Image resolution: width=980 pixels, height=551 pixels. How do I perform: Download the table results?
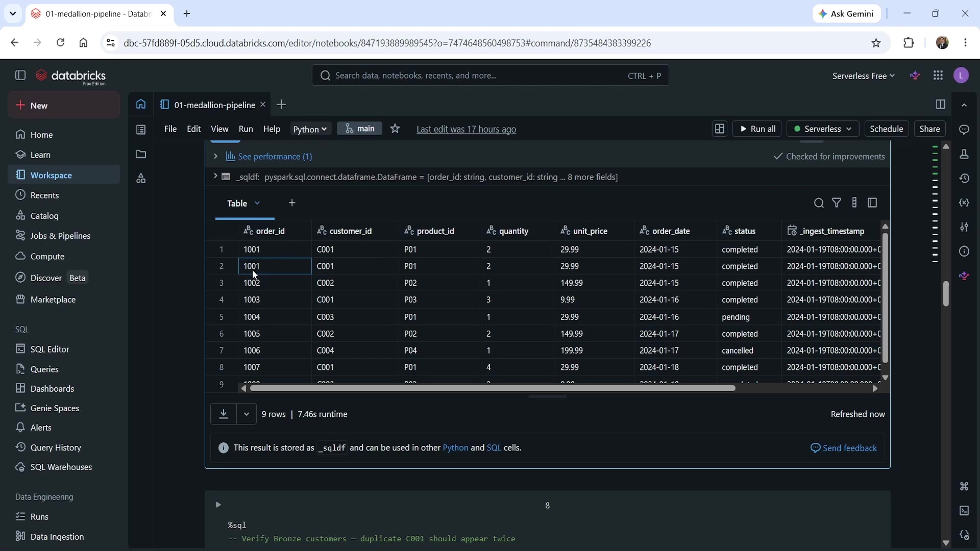[224, 414]
